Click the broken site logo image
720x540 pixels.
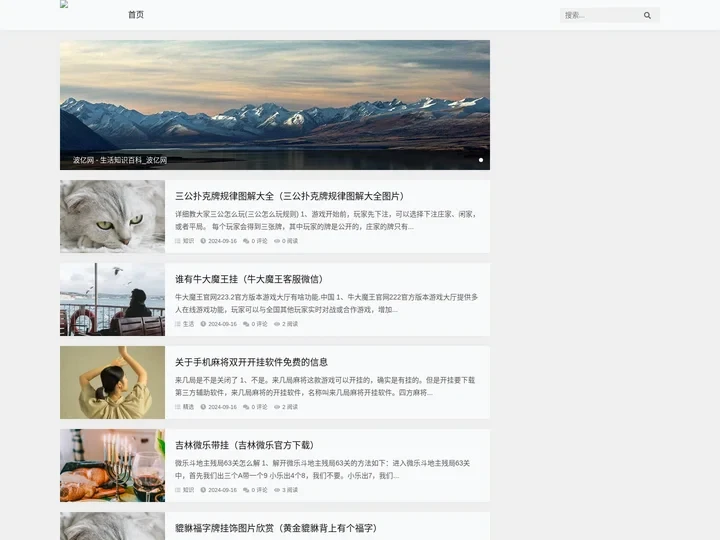pos(64,5)
